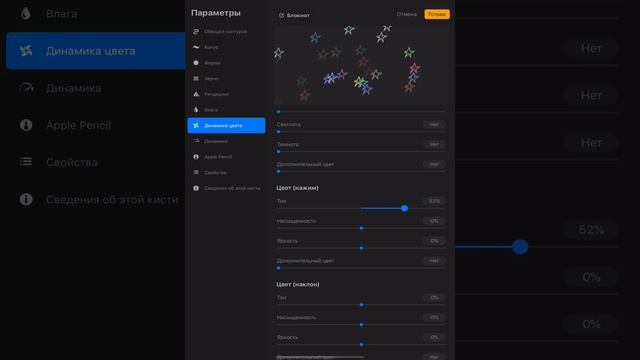Click the Светлота slider handle
Viewport: 640px width, 360px height.
pyautogui.click(x=278, y=132)
